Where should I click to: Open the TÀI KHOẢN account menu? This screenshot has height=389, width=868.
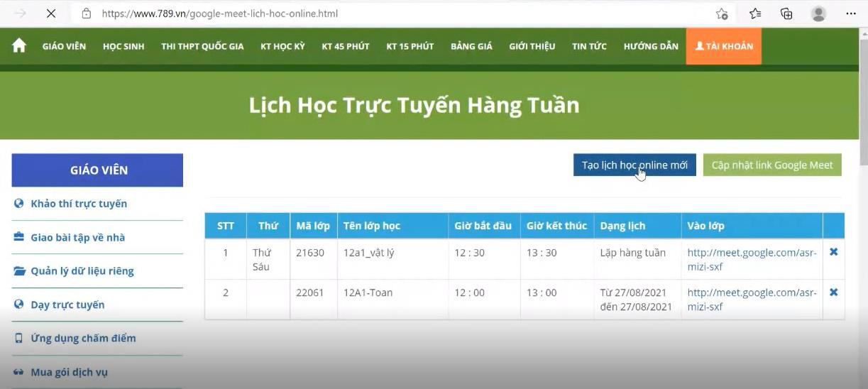pyautogui.click(x=724, y=46)
